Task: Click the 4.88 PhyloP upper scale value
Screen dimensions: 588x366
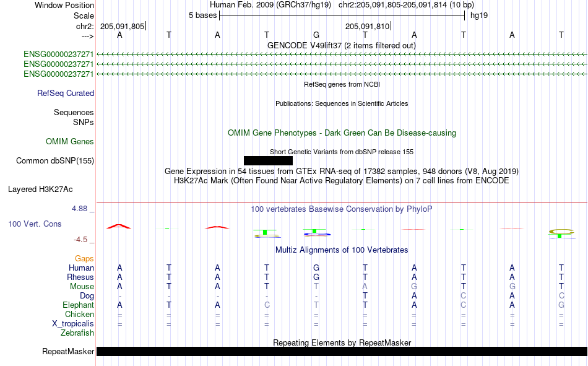Action: coord(79,209)
